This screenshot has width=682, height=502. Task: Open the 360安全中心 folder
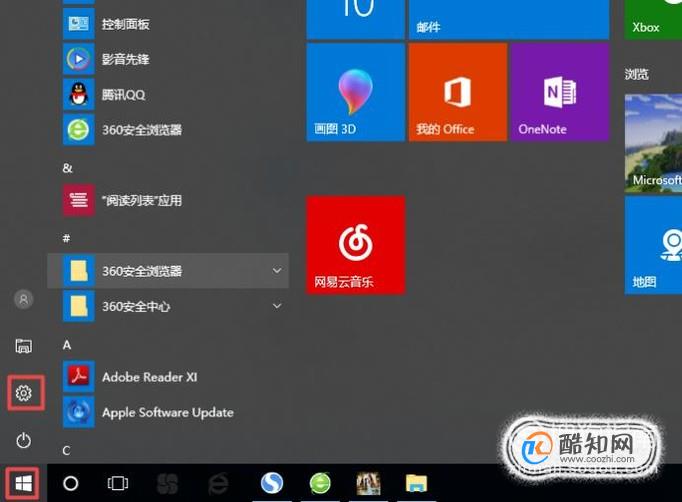tap(168, 306)
